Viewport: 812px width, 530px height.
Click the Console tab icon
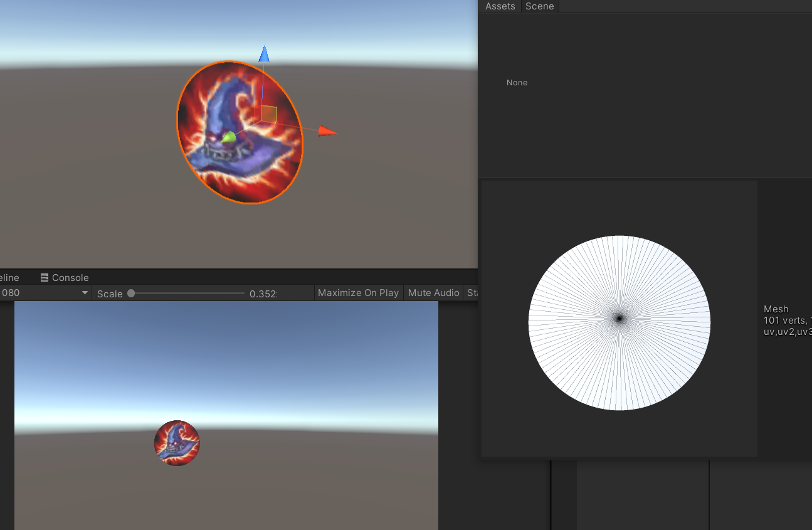pos(45,277)
